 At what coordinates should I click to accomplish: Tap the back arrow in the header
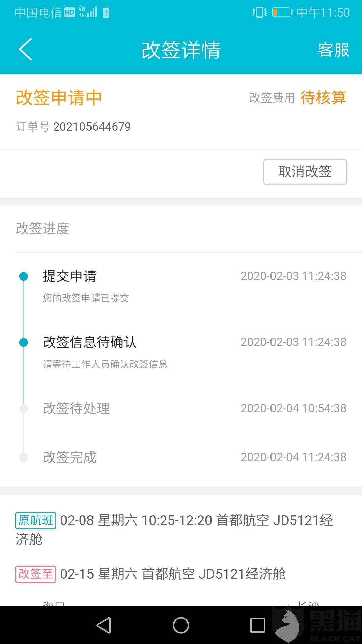pyautogui.click(x=25, y=50)
